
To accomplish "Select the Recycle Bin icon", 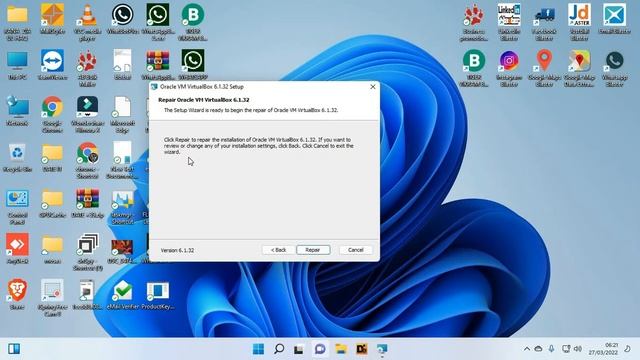I will [x=17, y=153].
